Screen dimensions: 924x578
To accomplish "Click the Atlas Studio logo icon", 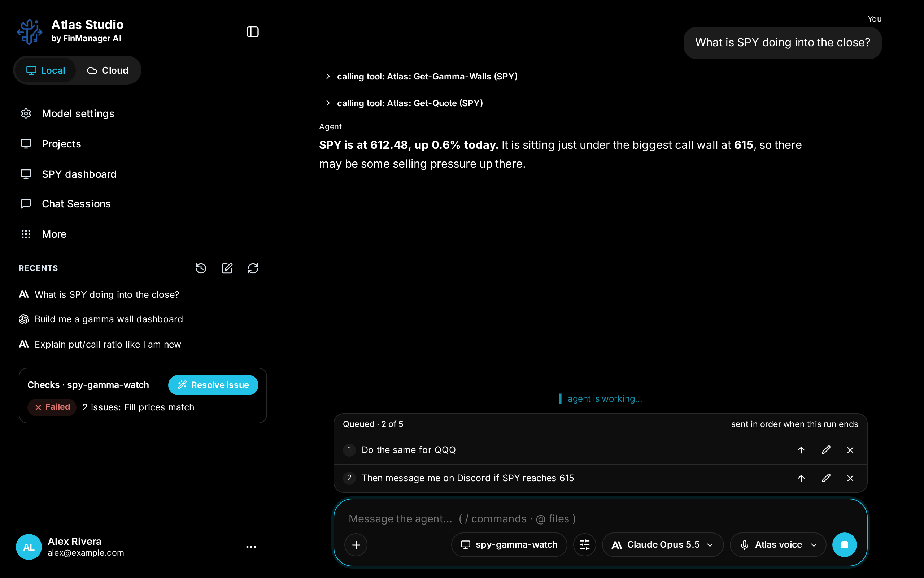I will 29,32.
